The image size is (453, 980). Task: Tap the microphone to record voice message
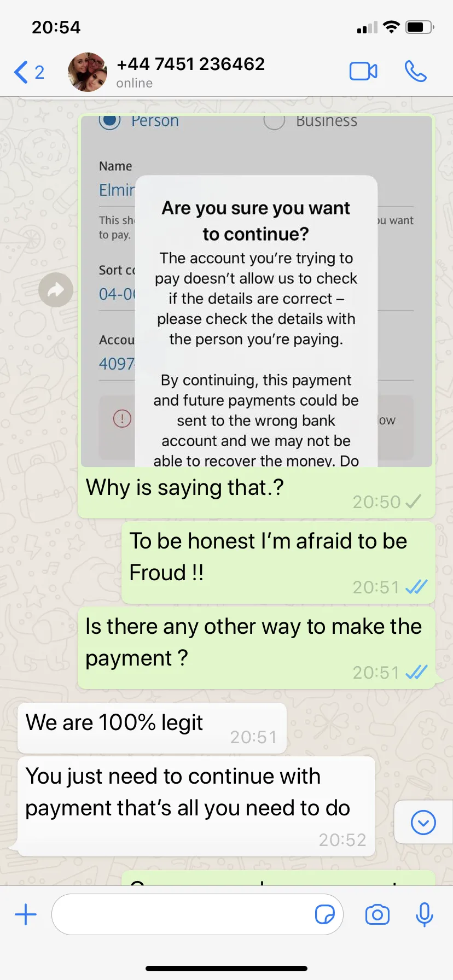pos(425,914)
